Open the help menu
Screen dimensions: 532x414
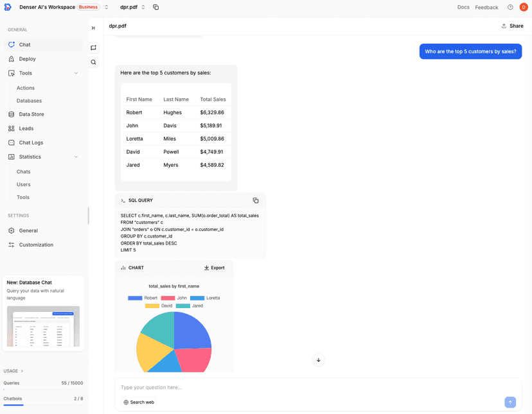(510, 7)
